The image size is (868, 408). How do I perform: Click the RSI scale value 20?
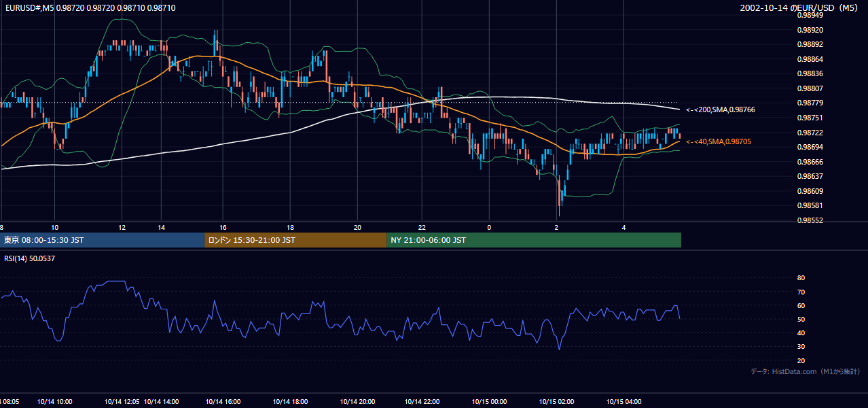pyautogui.click(x=801, y=360)
